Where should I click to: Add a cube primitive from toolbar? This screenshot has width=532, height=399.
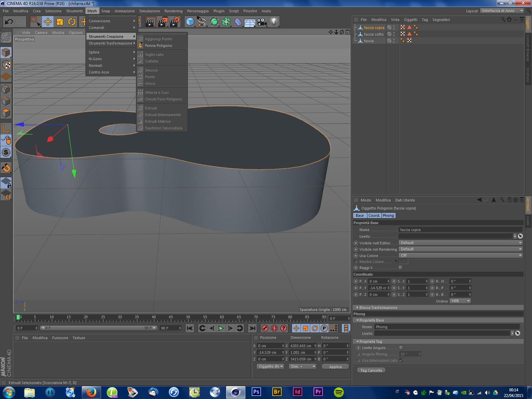tap(190, 22)
